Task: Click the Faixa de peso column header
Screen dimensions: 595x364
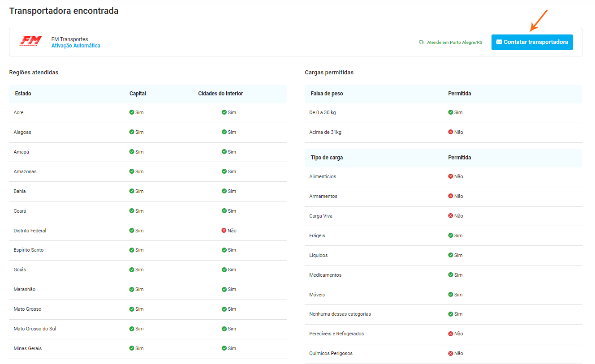Action: pos(327,94)
